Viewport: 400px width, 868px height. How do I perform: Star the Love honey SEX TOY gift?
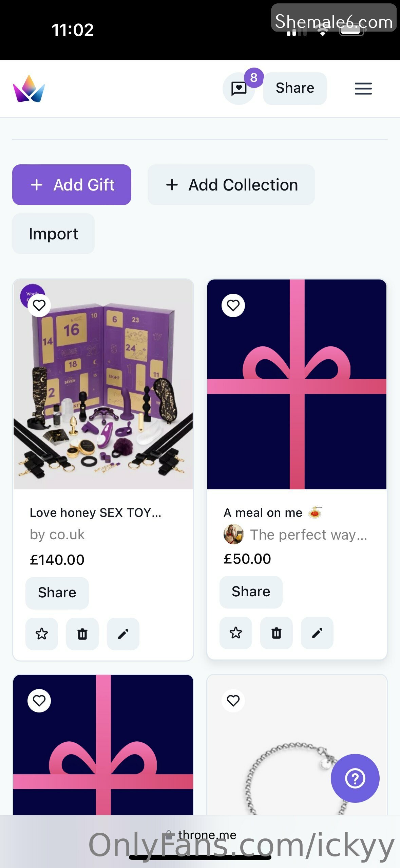pos(42,634)
